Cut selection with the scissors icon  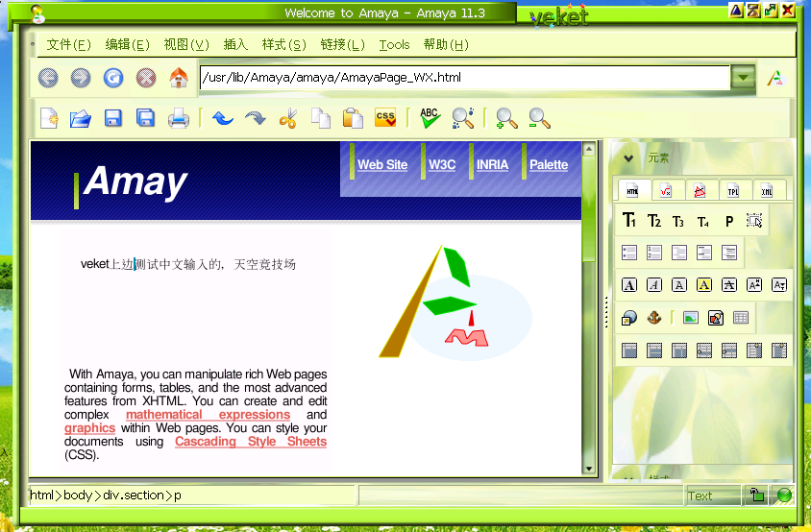(x=288, y=118)
